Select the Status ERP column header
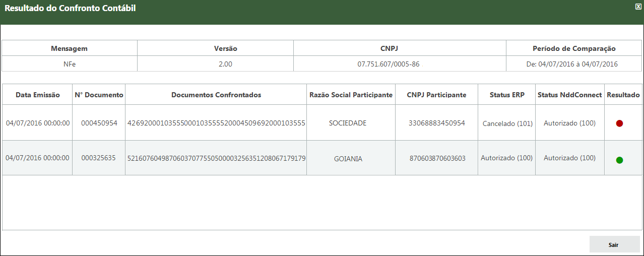This screenshot has width=644, height=256. click(507, 95)
